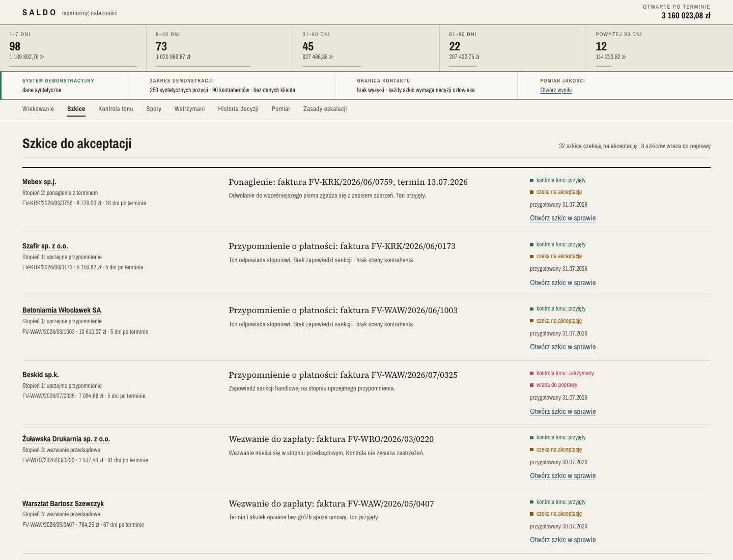Screen dimensions: 733x560
Task: Click the Otwórz wyniki link
Action: coord(556,90)
